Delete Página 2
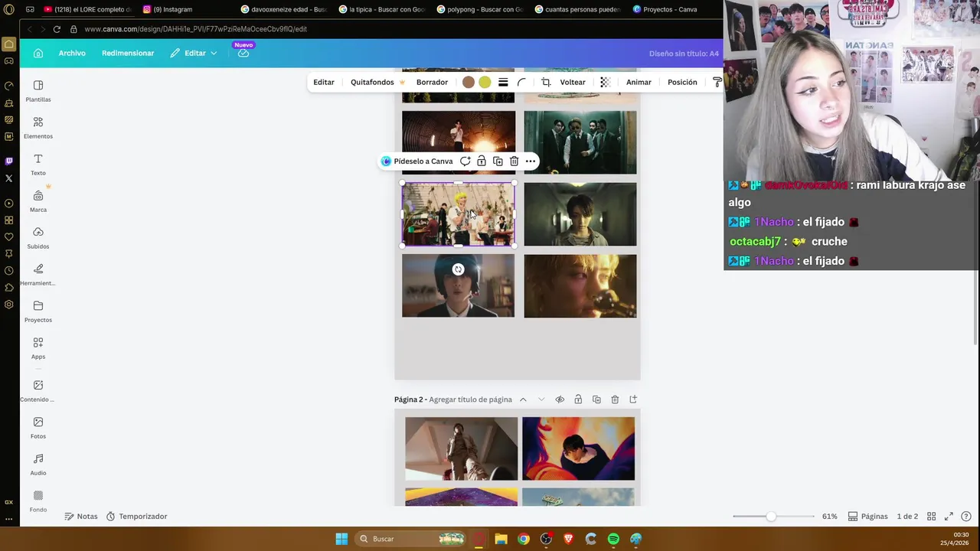980x551 pixels. [x=615, y=399]
